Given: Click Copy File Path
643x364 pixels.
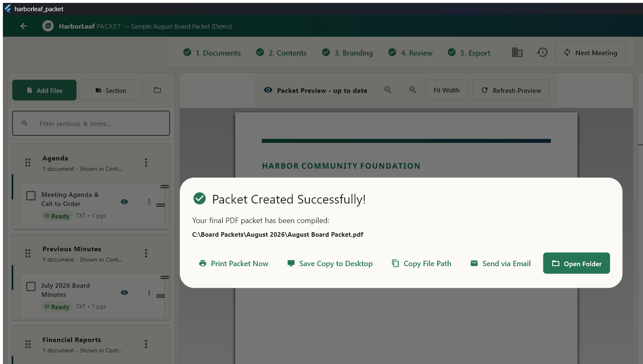Looking at the screenshot, I should 421,263.
